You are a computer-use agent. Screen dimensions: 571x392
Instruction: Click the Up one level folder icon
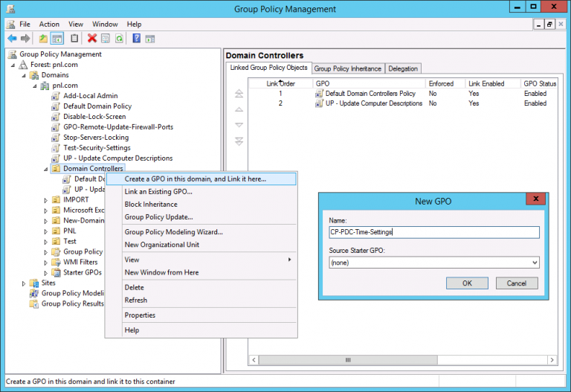(x=44, y=39)
